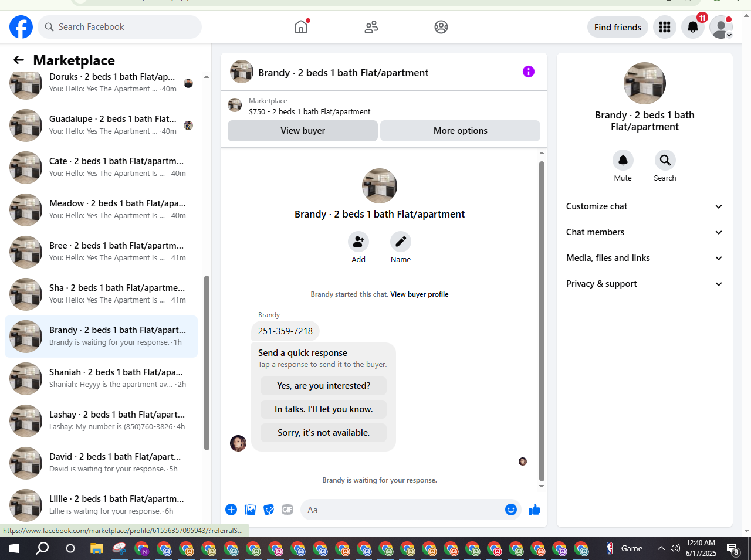Open the notifications bell with 11 badge
Viewport: 751px width, 560px height.
[x=693, y=27]
